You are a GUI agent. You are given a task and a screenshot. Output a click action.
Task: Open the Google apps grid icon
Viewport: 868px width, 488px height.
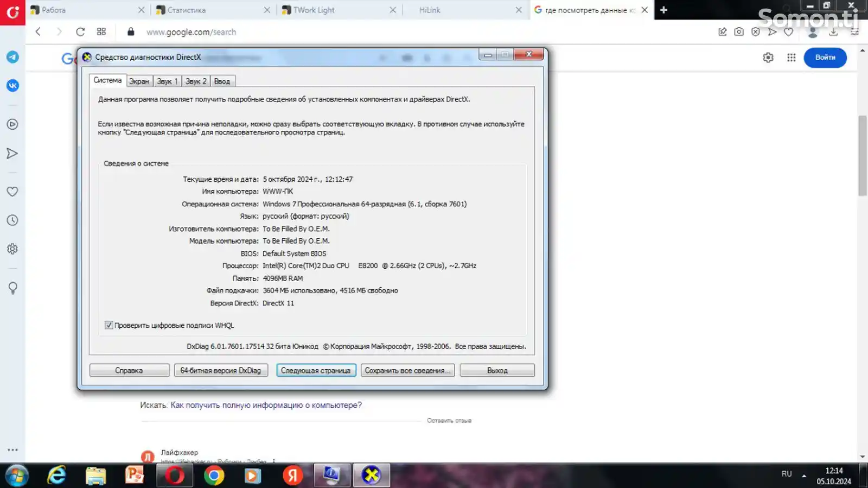coord(791,58)
